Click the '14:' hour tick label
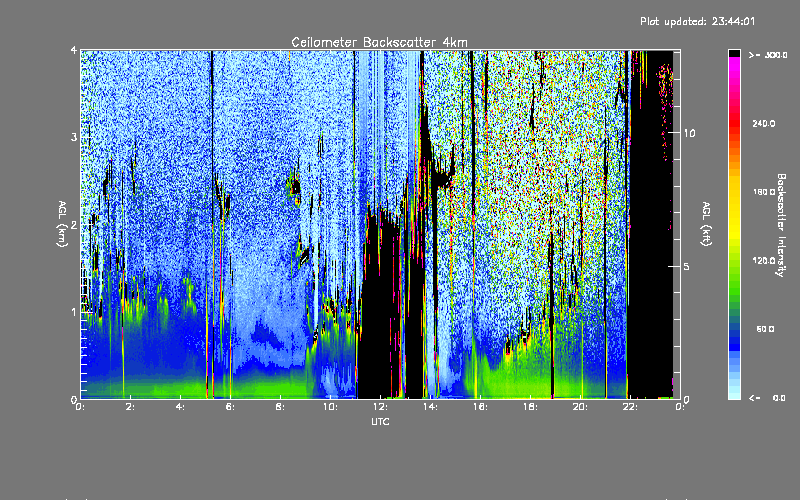This screenshot has height=500, width=800. pos(430,407)
